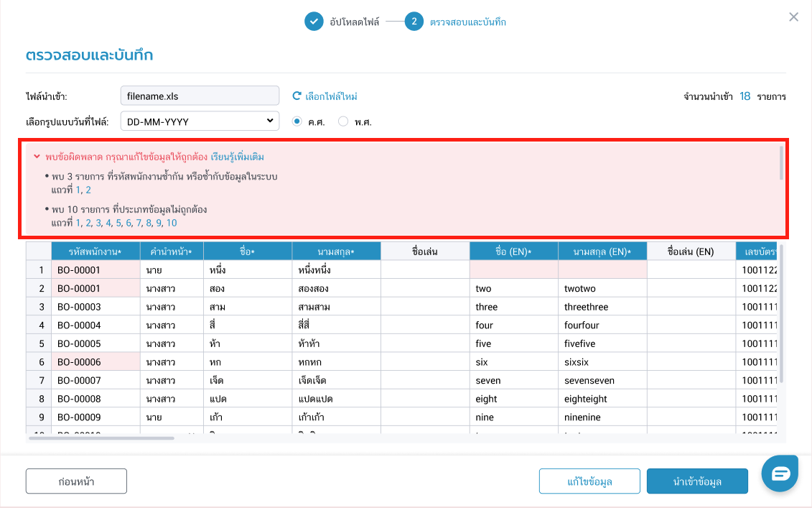Click the horizontal scrollbar under the table
Screen dimensions: 812x508
(x=102, y=438)
